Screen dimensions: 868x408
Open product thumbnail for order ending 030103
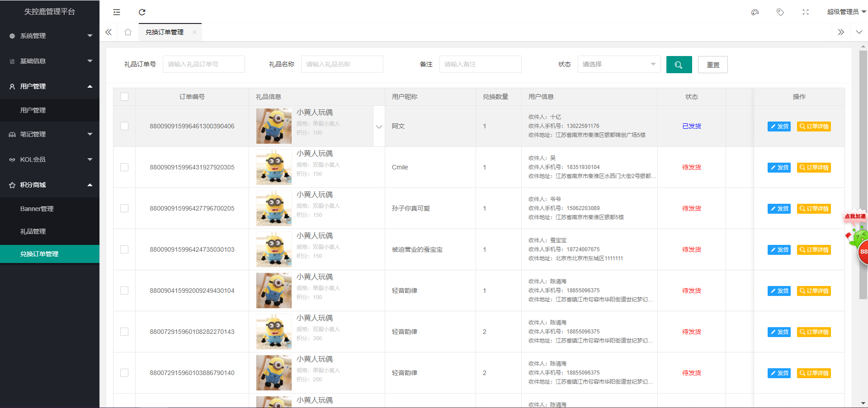pos(274,249)
